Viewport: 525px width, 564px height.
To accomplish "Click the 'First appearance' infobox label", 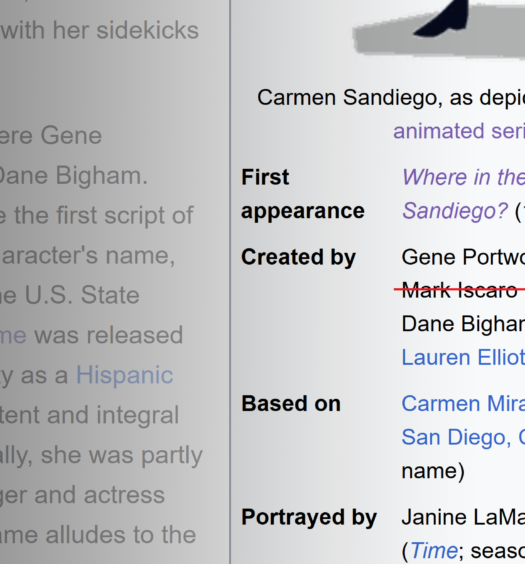I will pos(303,194).
